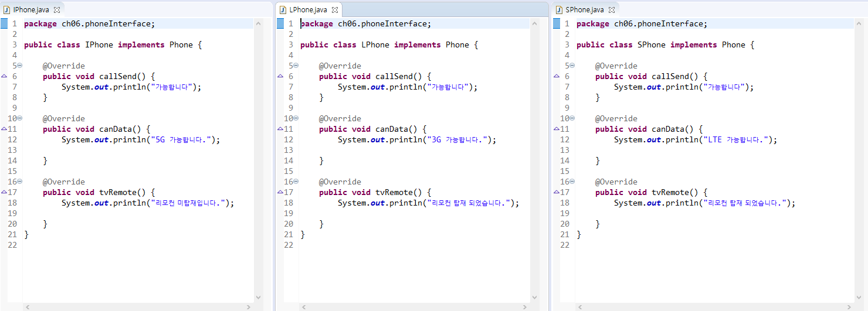Place cursor in "3G 가능합니다." string
868x311 pixels.
[457, 139]
